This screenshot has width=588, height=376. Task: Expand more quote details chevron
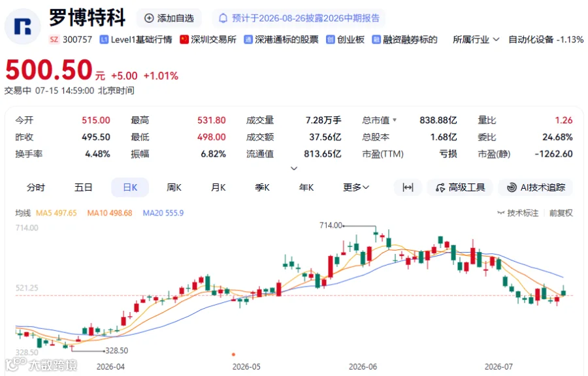click(x=294, y=168)
